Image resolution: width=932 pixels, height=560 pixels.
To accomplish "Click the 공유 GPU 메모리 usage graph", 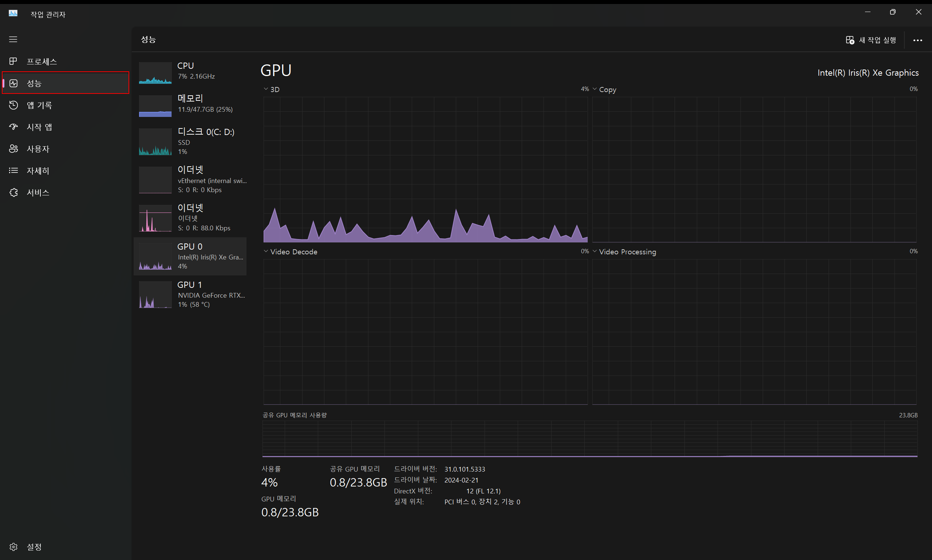I will (x=590, y=438).
